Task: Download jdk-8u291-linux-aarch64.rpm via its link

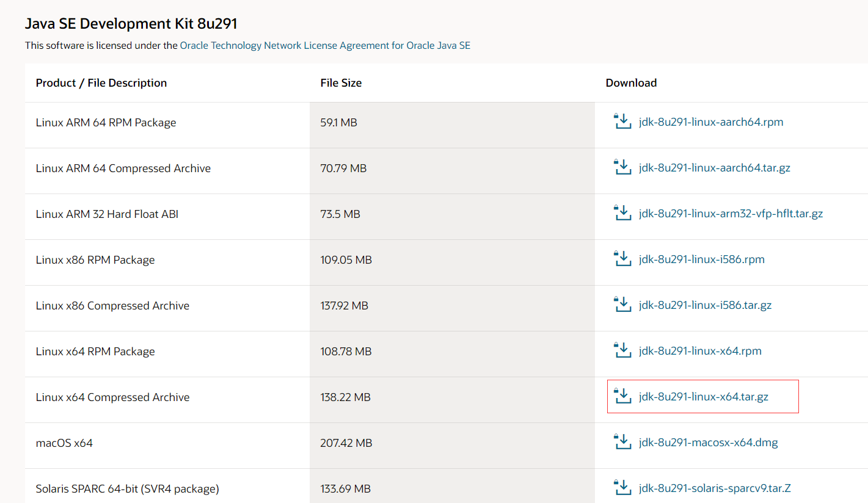Action: [x=711, y=122]
